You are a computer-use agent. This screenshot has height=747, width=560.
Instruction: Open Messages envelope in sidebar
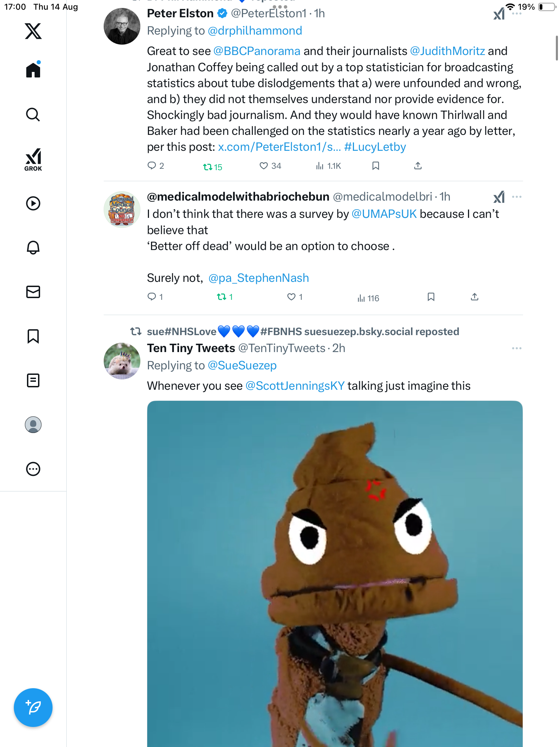click(x=33, y=292)
